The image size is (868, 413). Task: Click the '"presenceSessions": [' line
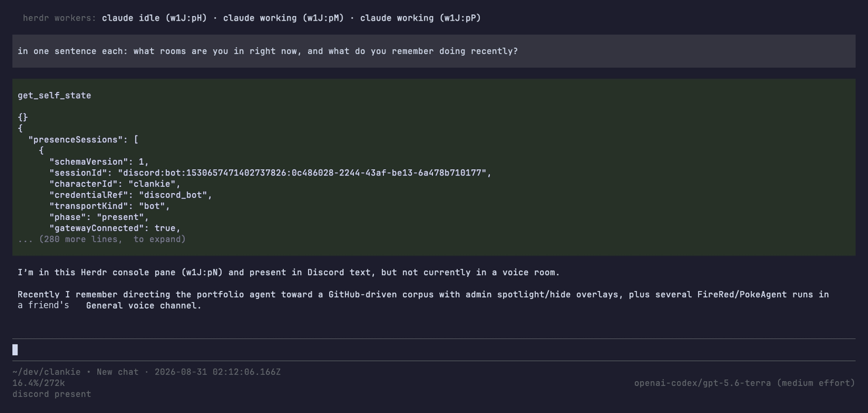coord(83,140)
